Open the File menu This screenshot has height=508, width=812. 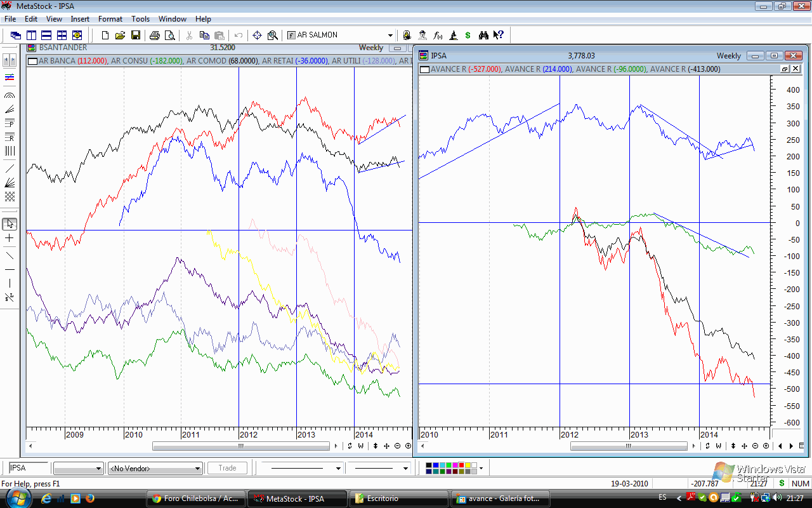[10, 19]
